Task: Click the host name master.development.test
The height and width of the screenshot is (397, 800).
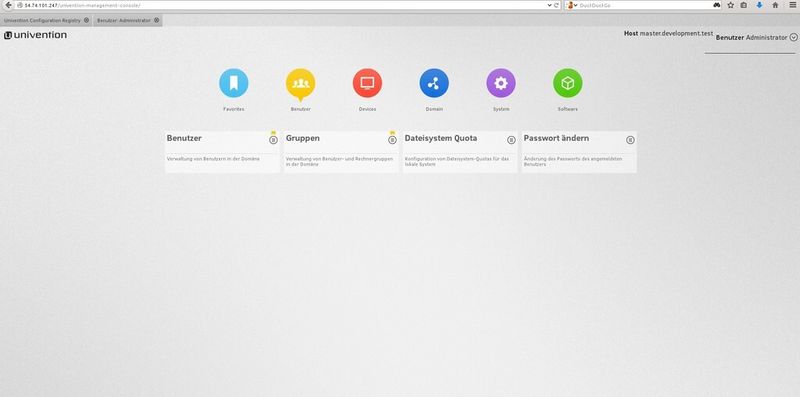Action: (x=677, y=33)
